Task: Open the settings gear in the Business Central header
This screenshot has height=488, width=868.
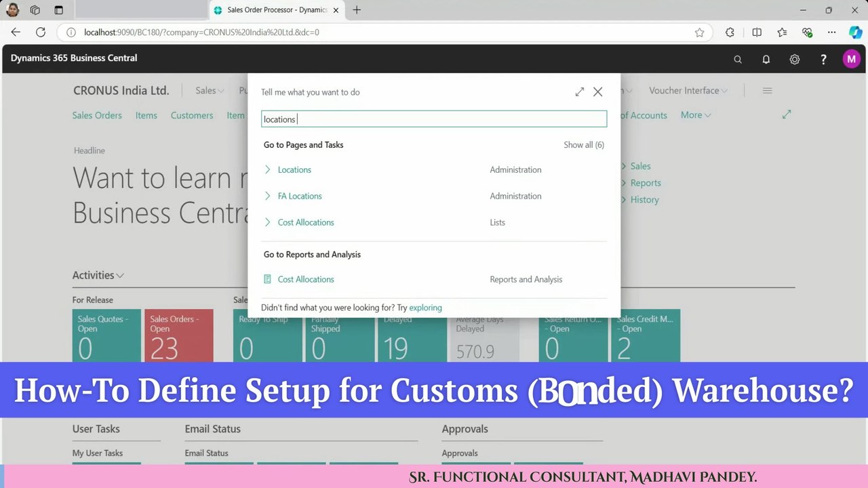Action: 795,60
